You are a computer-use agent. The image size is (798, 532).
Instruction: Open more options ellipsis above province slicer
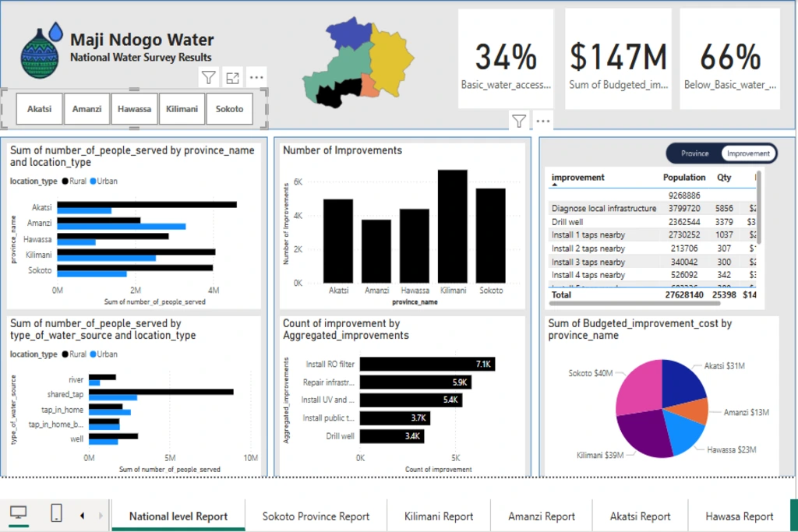(256, 78)
